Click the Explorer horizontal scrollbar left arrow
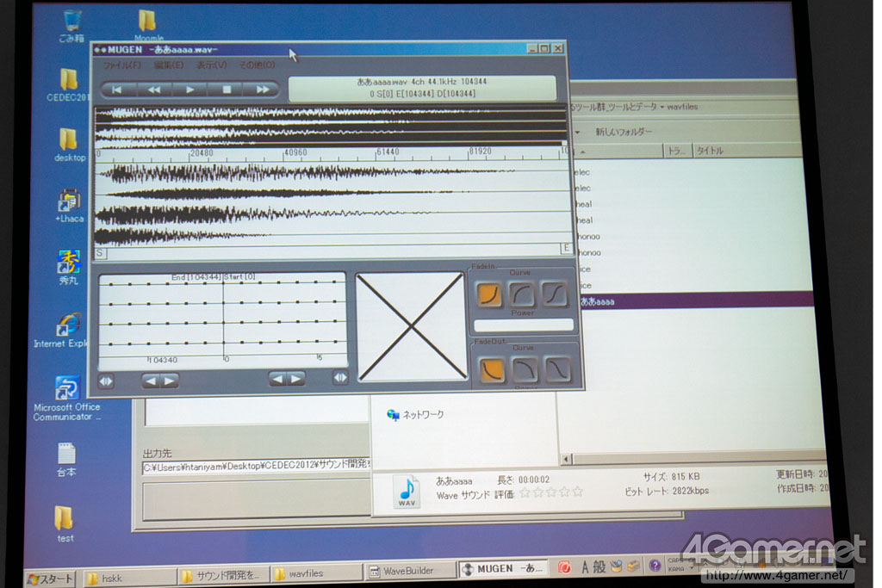 [567, 459]
